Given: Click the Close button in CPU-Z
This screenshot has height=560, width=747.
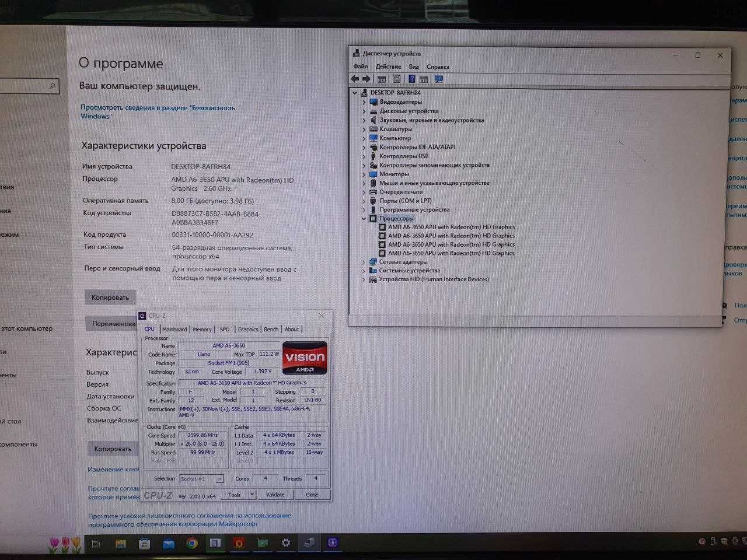Looking at the screenshot, I should coord(312,494).
